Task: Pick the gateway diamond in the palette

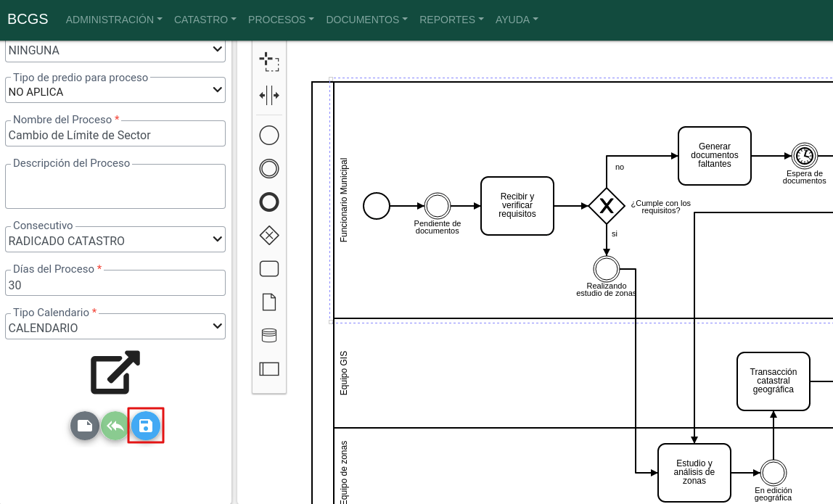Action: tap(269, 235)
